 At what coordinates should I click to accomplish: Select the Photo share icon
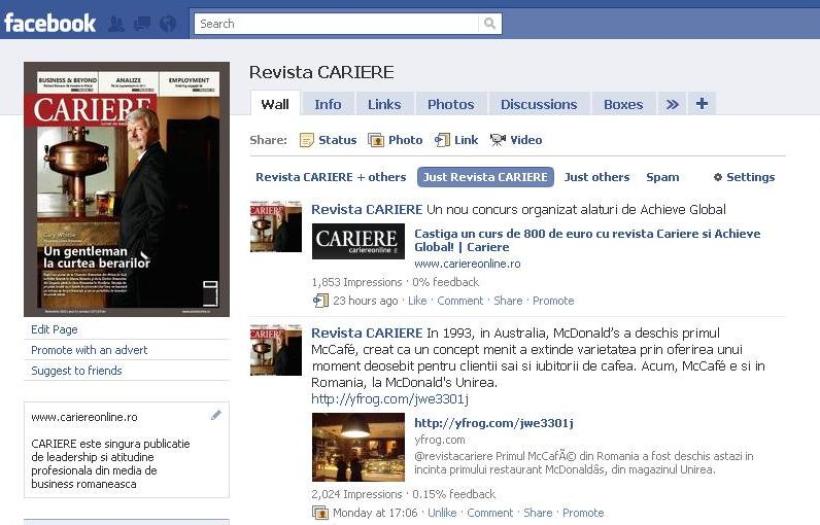point(376,140)
